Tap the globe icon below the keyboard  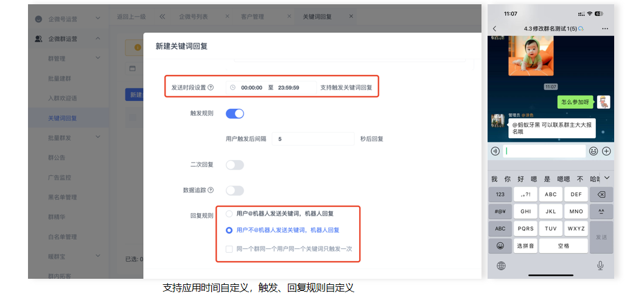[x=502, y=265]
